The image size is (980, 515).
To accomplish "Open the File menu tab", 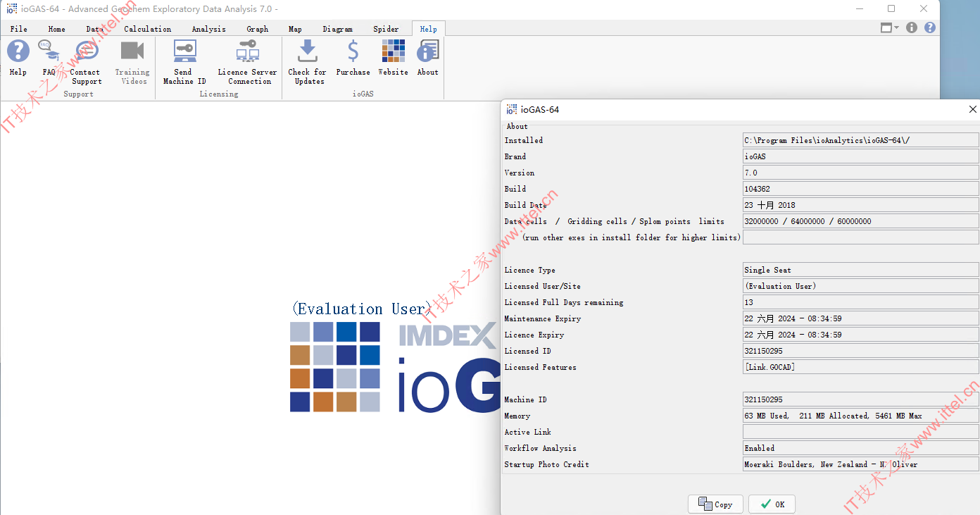I will 19,29.
